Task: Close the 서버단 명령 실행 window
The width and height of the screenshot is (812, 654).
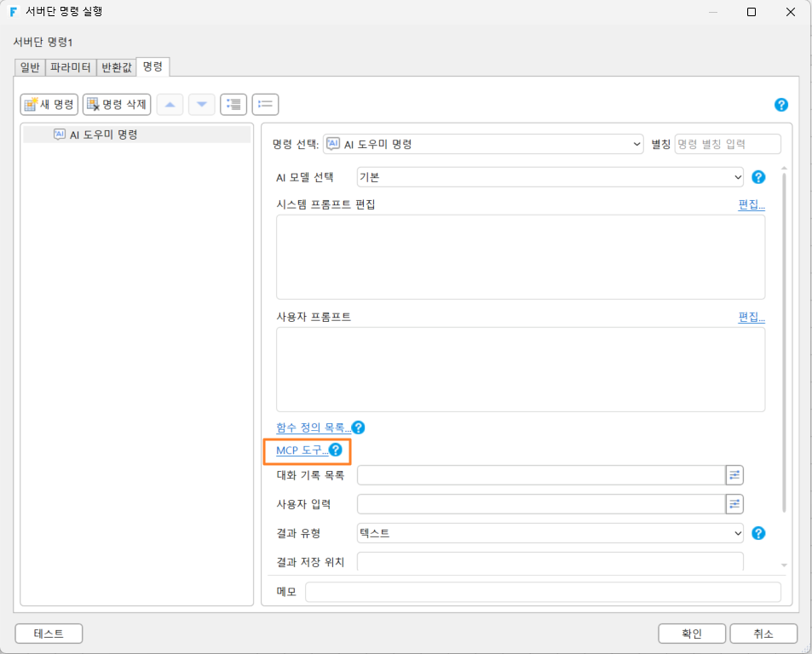Action: click(x=790, y=12)
